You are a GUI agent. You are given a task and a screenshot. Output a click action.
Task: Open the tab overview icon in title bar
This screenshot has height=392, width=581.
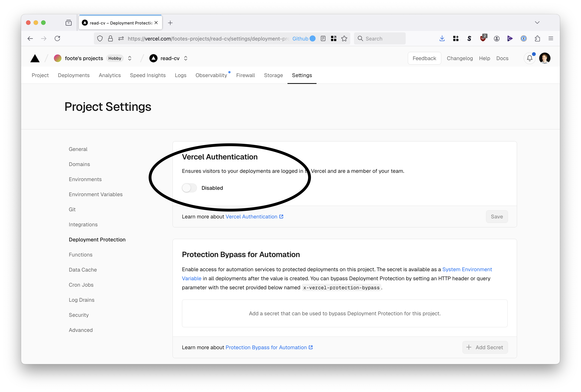pyautogui.click(x=68, y=23)
